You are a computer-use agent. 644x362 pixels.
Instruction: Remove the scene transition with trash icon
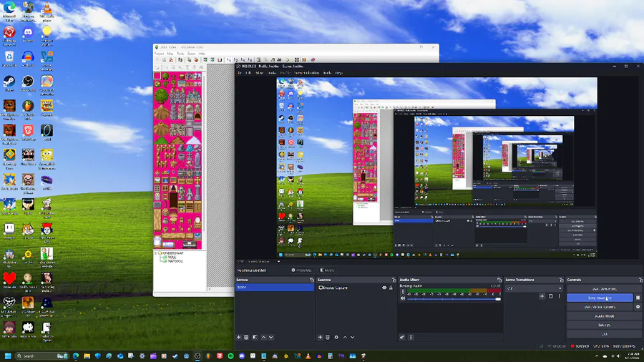pos(551,296)
